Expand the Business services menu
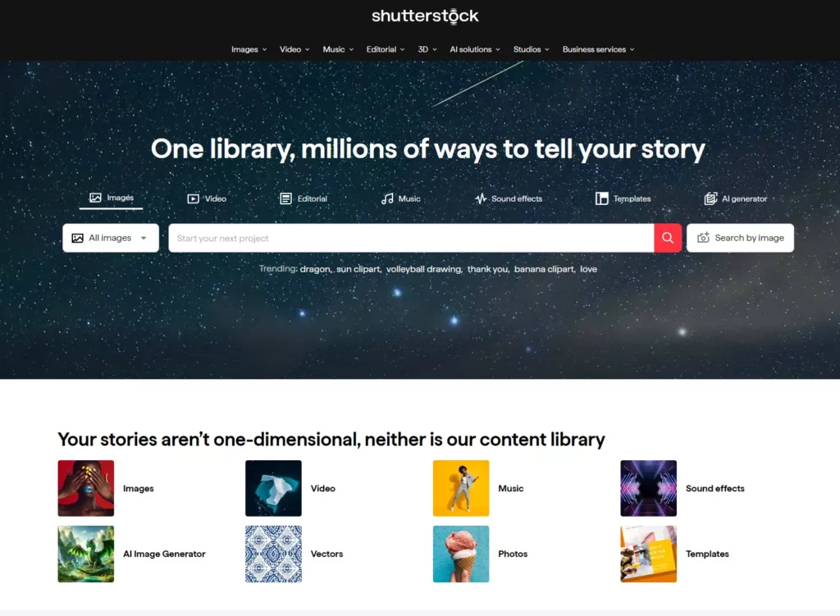Viewport: 840px width, 616px height. (598, 49)
